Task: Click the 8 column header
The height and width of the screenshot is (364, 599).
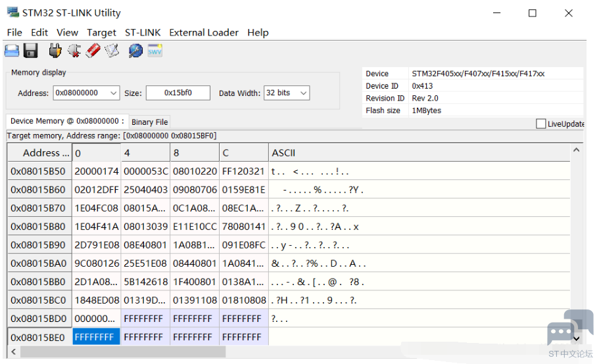Action: pyautogui.click(x=195, y=153)
